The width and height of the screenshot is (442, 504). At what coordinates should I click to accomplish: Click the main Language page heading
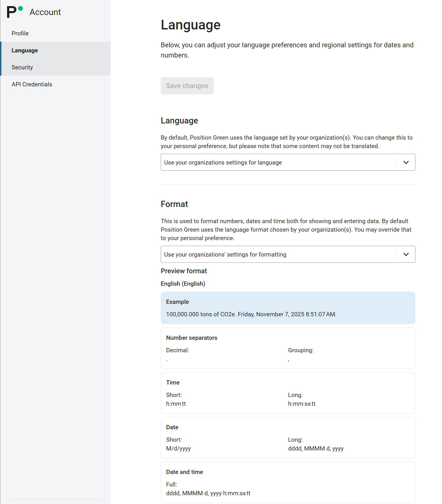190,25
